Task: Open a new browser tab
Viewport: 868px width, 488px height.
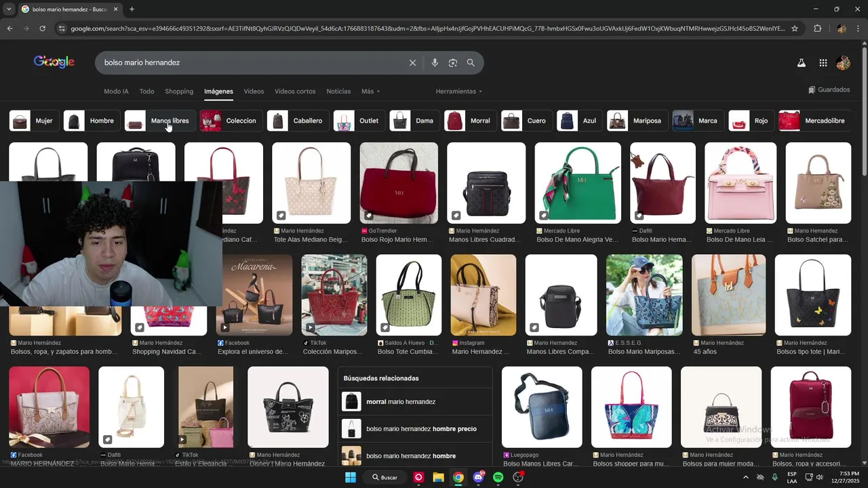Action: click(x=132, y=9)
